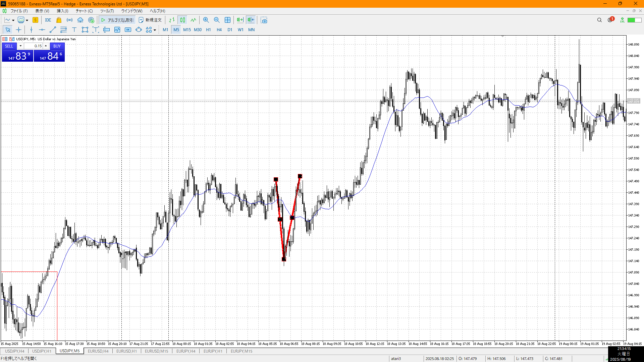Increase lot volume with up arrow
The width and height of the screenshot is (644, 362).
pyautogui.click(x=46, y=46)
